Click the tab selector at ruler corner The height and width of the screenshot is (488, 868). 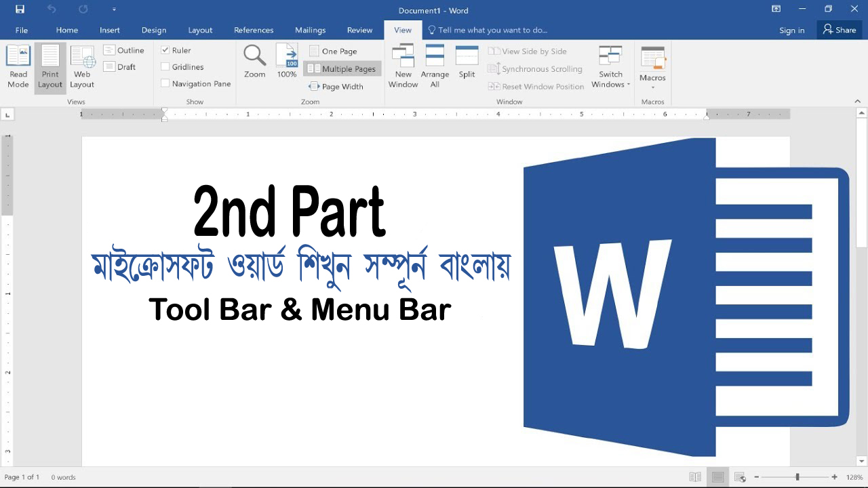tap(7, 115)
